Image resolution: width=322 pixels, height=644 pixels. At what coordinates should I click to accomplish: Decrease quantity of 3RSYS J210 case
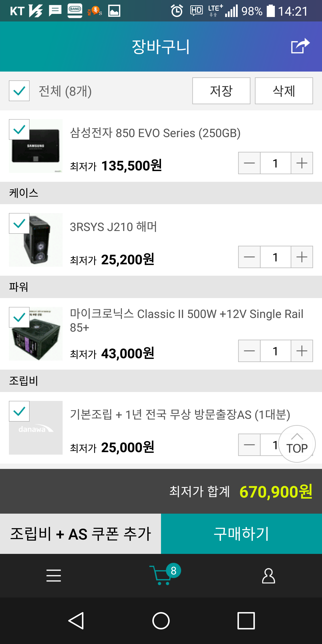click(249, 257)
